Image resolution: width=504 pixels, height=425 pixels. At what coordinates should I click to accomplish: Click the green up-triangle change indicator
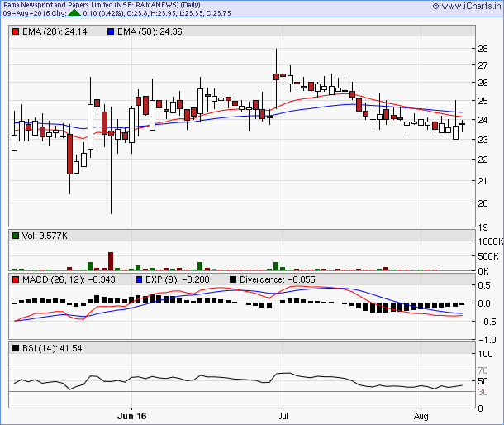coord(74,13)
